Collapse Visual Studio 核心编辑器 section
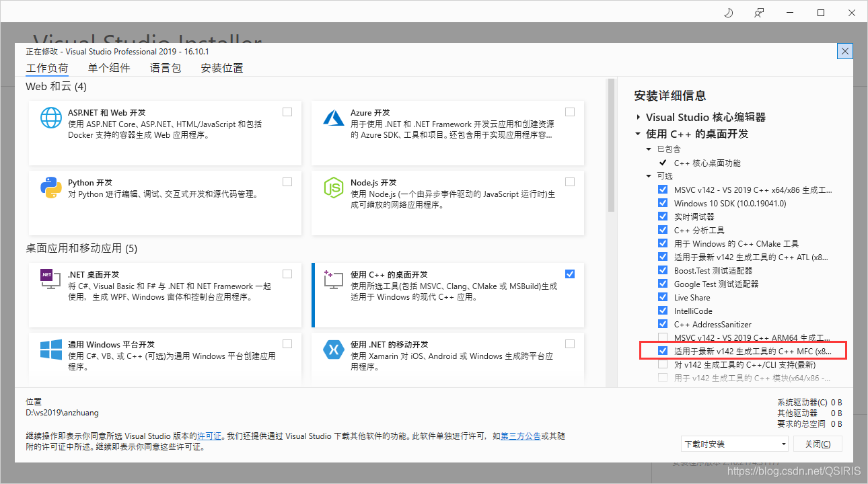Image resolution: width=868 pixels, height=484 pixels. (638, 117)
